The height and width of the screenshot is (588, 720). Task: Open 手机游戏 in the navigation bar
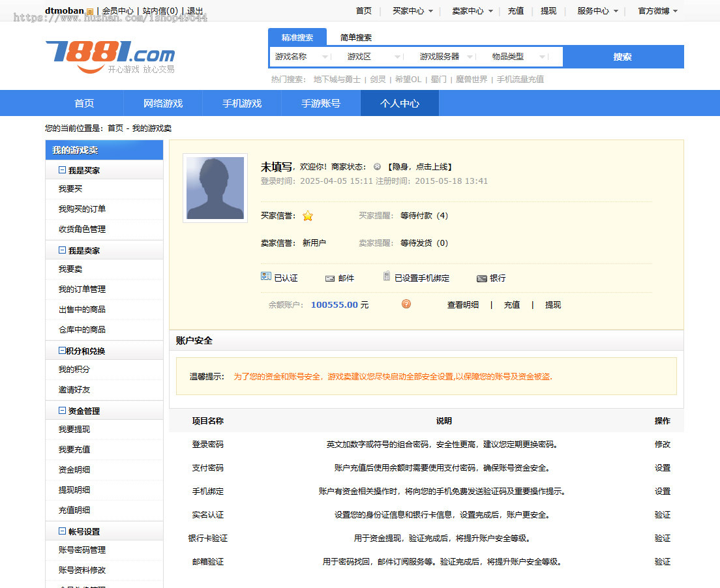coord(242,103)
